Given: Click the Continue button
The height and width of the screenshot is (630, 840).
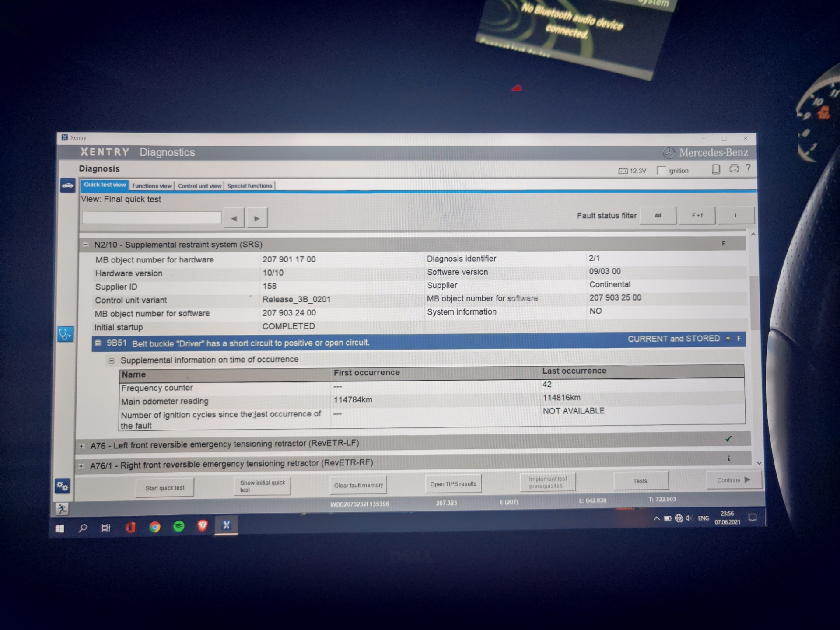Looking at the screenshot, I should [x=734, y=480].
